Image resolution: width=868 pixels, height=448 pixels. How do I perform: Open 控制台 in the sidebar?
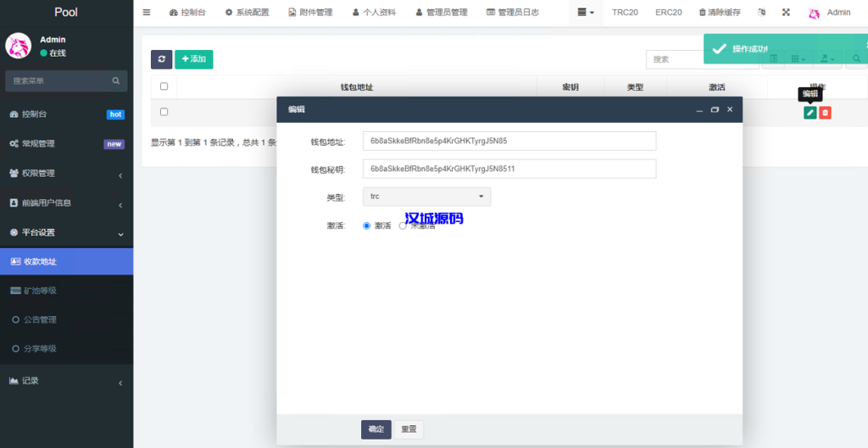point(66,114)
